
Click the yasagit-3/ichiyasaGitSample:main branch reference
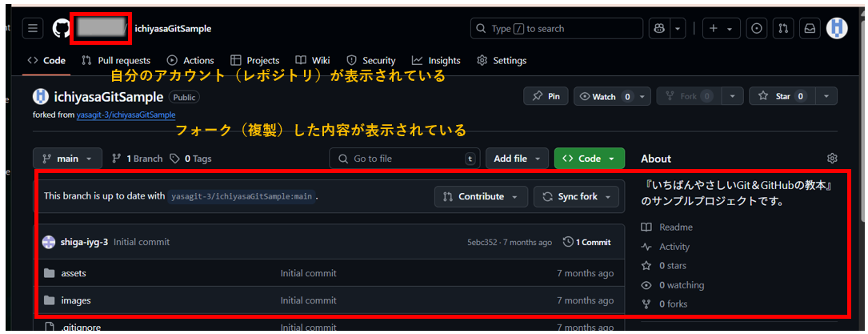(x=242, y=196)
